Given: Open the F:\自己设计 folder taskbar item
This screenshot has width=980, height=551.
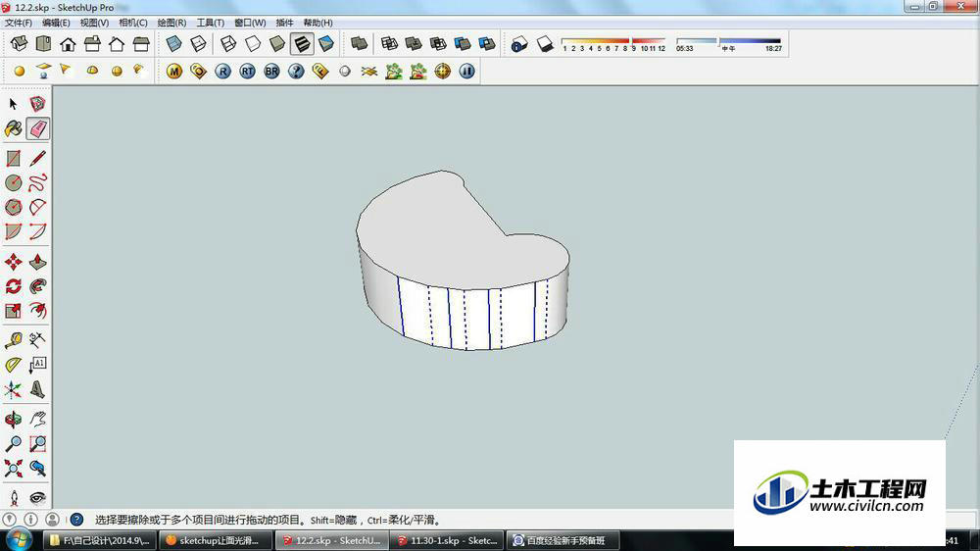Looking at the screenshot, I should pos(100,540).
